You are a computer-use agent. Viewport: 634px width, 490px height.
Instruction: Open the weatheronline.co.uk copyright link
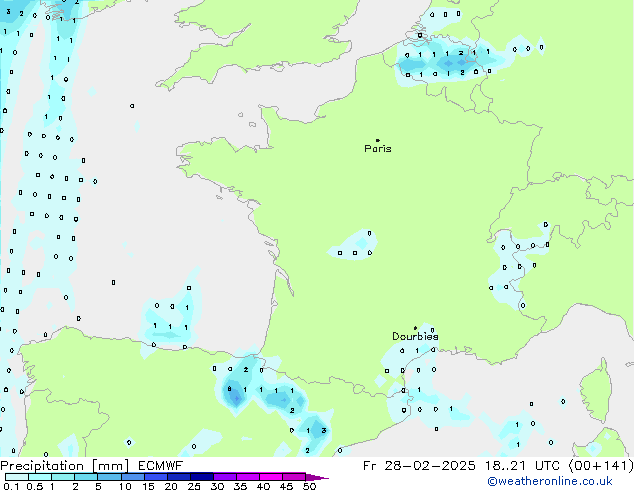pos(550,481)
